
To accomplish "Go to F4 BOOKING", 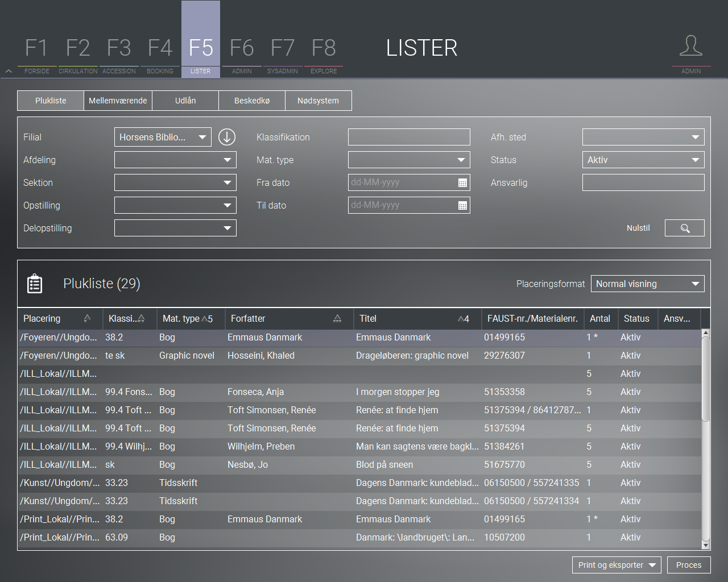I will pos(160,55).
